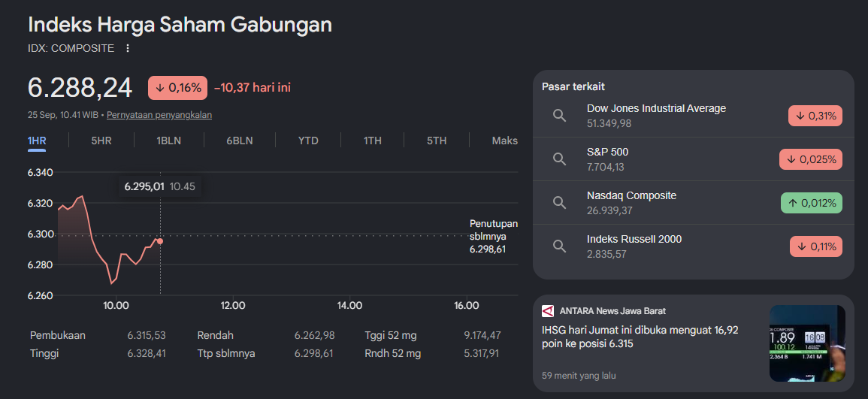Click the search icon beside Nasdaq Composite
Viewport: 868px width, 399px height.
pyautogui.click(x=560, y=203)
